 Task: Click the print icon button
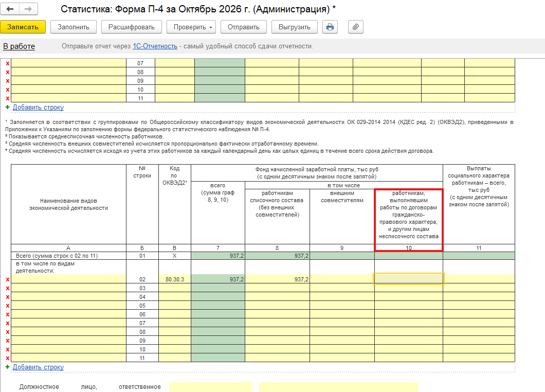tap(330, 27)
